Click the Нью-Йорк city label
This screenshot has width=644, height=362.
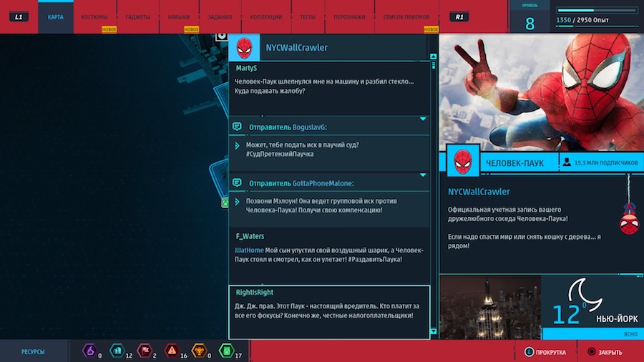coord(617,319)
